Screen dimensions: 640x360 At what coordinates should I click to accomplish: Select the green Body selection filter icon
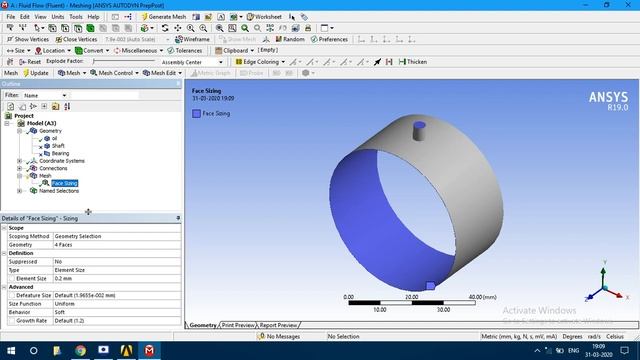click(x=90, y=28)
